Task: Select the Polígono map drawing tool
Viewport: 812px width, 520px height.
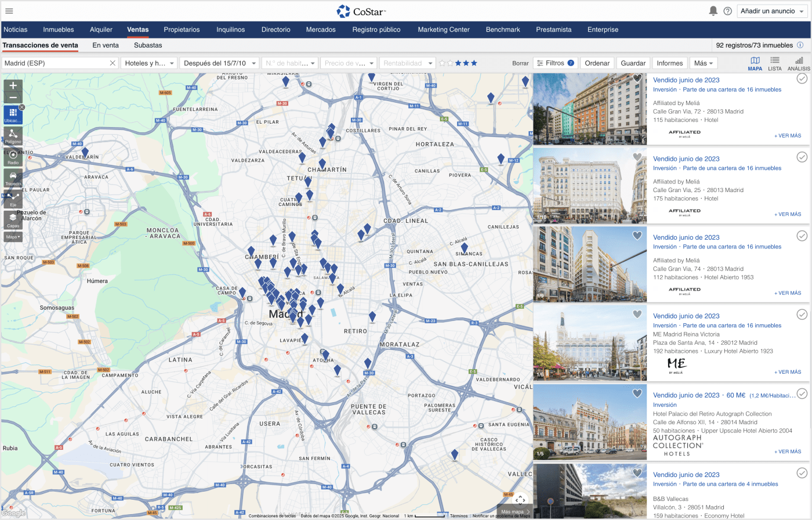Action: click(13, 136)
